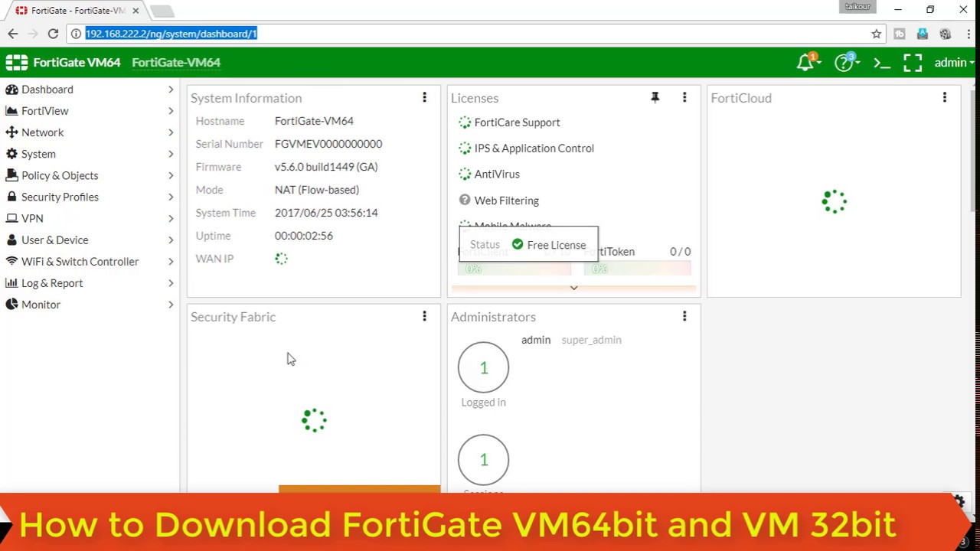Click the Security Profiles lock icon

[x=11, y=197]
